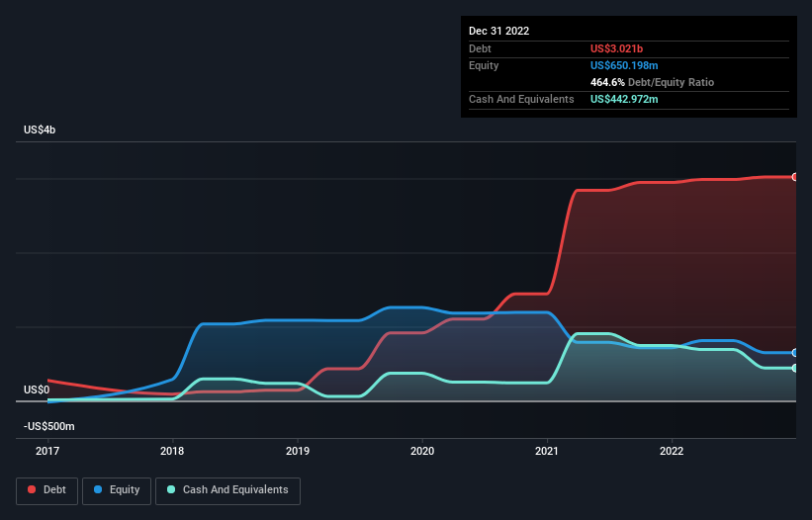Click the 2020 x-axis label

tap(422, 451)
